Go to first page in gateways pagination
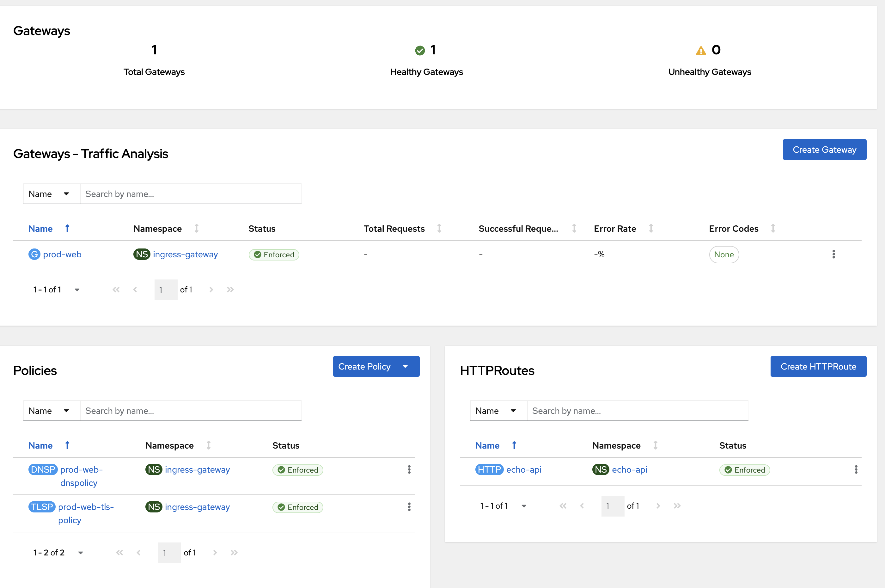The width and height of the screenshot is (885, 588). (x=116, y=290)
